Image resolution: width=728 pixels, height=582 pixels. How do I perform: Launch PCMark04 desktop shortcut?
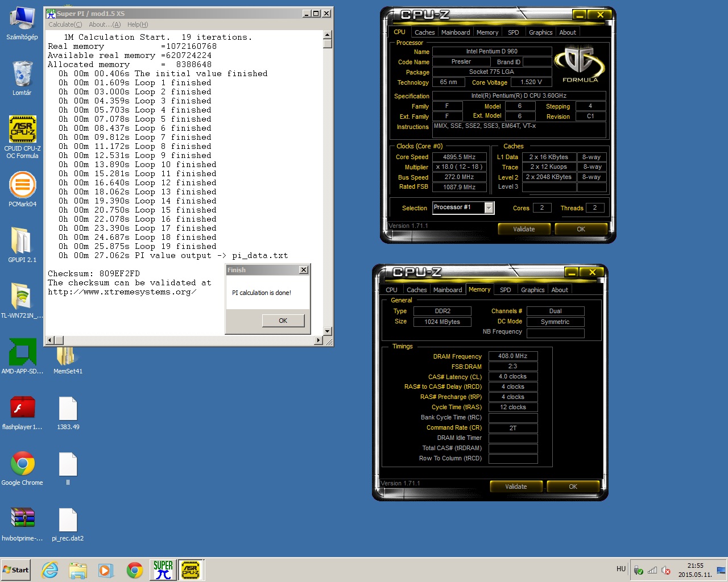pyautogui.click(x=22, y=190)
